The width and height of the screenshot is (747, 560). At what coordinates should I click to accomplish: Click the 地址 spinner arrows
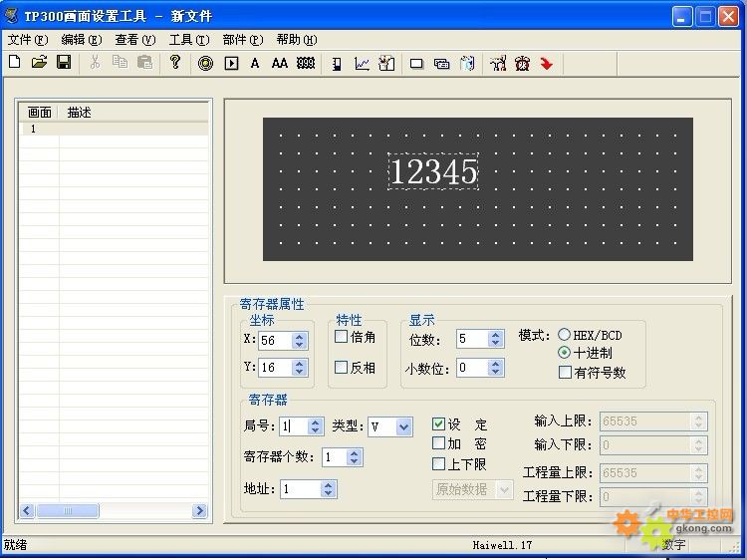click(328, 489)
